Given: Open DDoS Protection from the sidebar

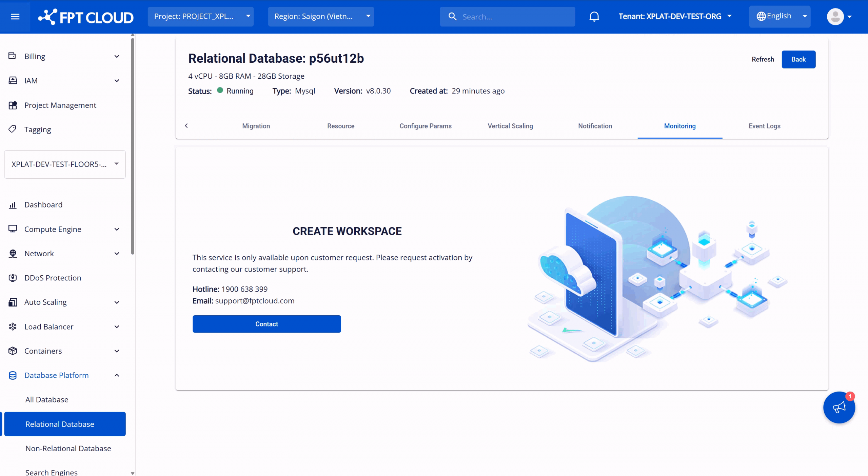Looking at the screenshot, I should pos(53,278).
